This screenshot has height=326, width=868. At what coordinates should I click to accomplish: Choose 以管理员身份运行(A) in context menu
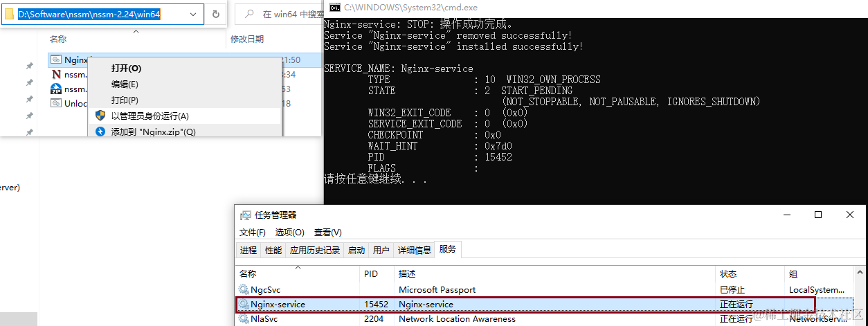(x=150, y=116)
